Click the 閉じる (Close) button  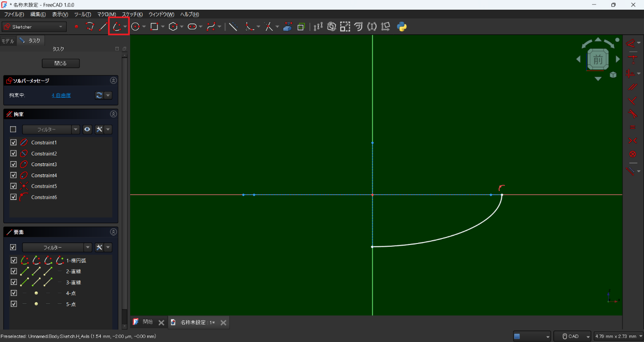coord(61,63)
